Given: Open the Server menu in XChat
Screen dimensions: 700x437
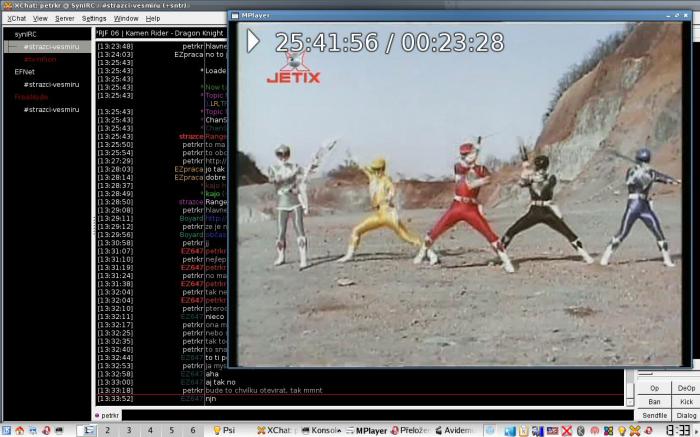Looking at the screenshot, I should [x=64, y=18].
